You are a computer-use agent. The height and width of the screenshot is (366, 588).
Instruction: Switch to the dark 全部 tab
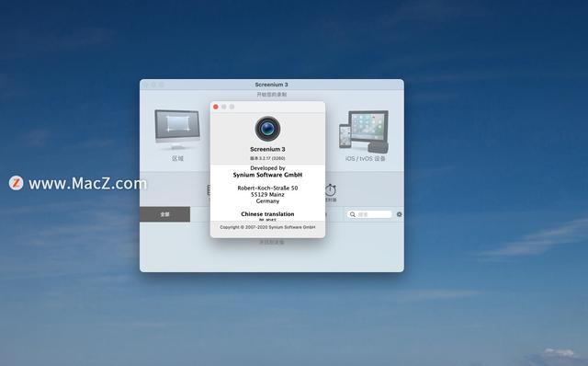point(164,214)
